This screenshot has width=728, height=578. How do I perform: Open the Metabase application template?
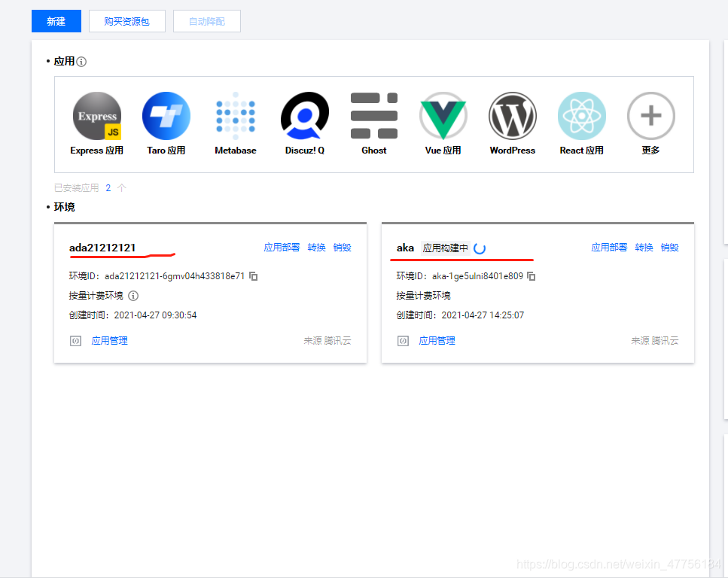click(235, 117)
